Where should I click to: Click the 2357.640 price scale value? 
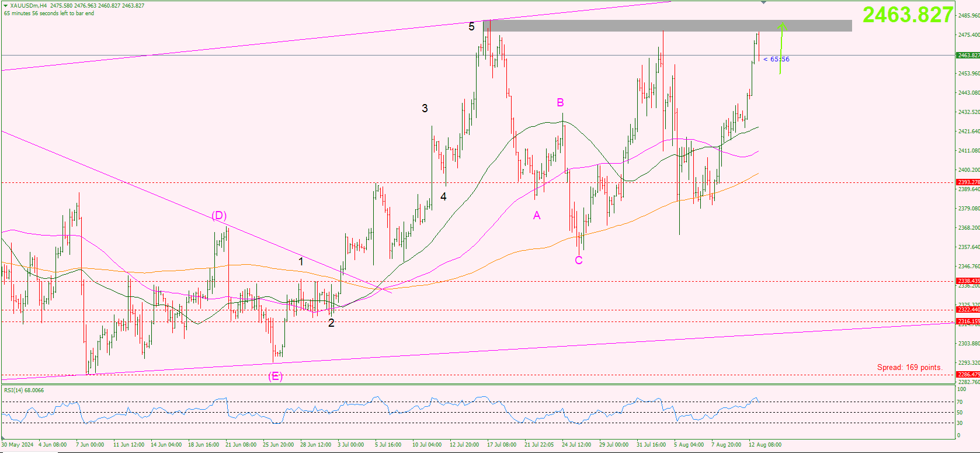969,247
